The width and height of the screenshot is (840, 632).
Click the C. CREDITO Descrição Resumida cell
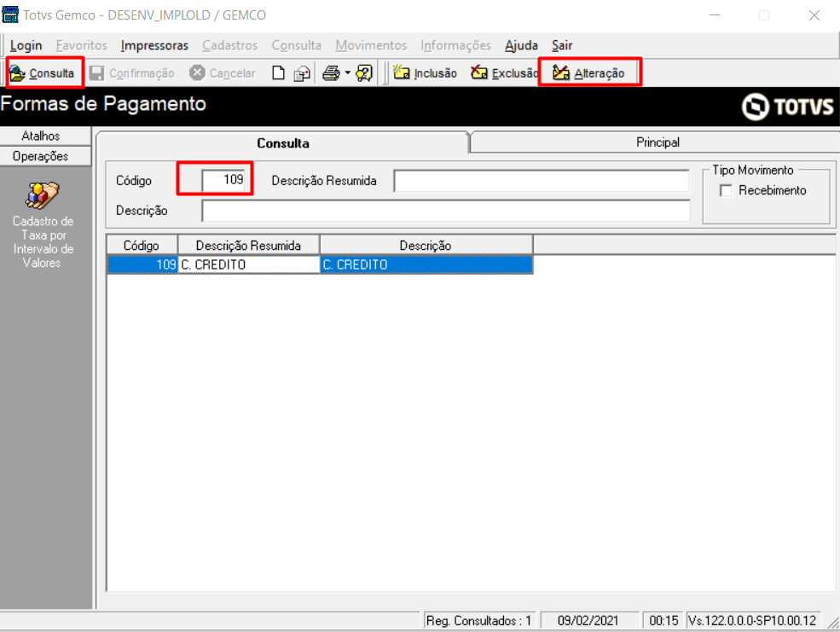[x=248, y=264]
